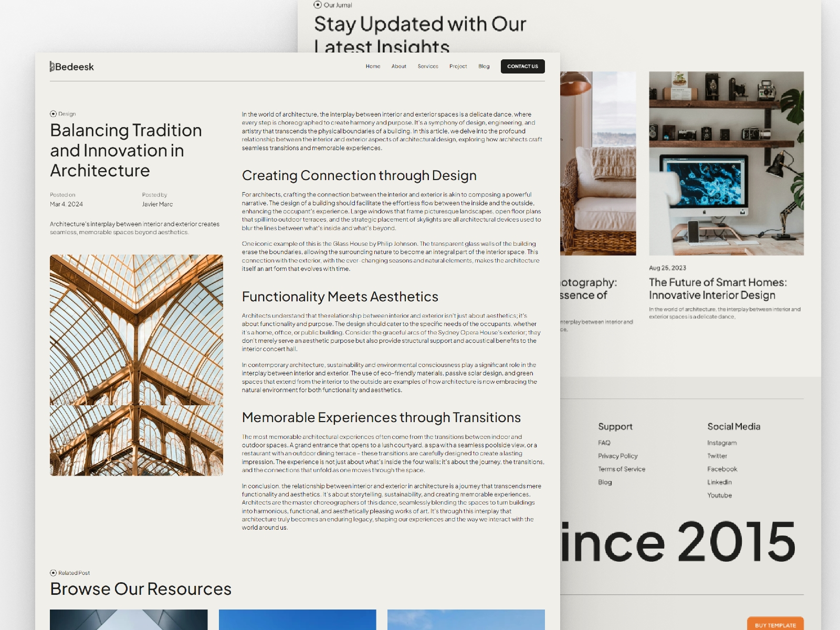The height and width of the screenshot is (630, 840).
Task: Open the smart home desk photo
Action: (726, 163)
